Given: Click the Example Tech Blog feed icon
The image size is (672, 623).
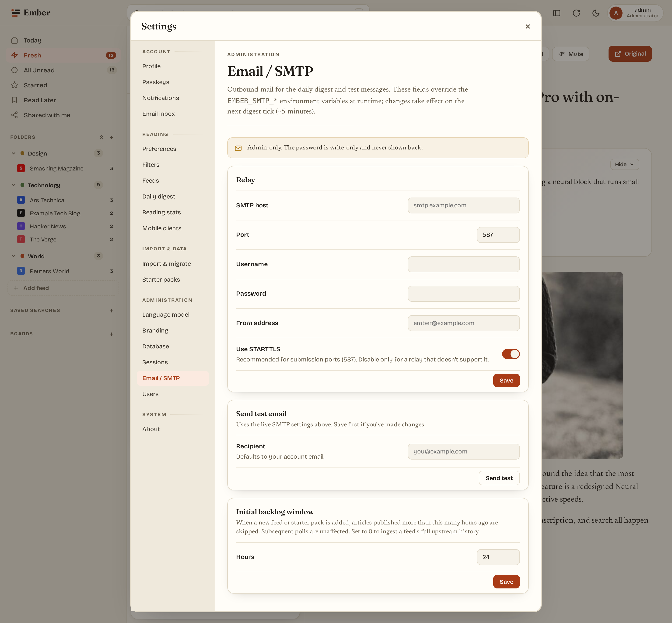Looking at the screenshot, I should 21,213.
